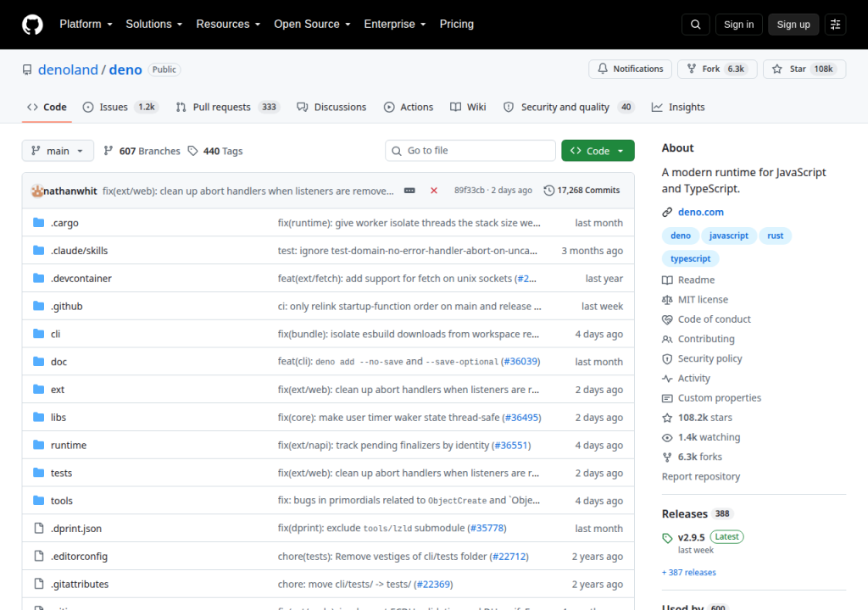Click the red failed status X icon
The height and width of the screenshot is (610, 868).
pyautogui.click(x=434, y=191)
